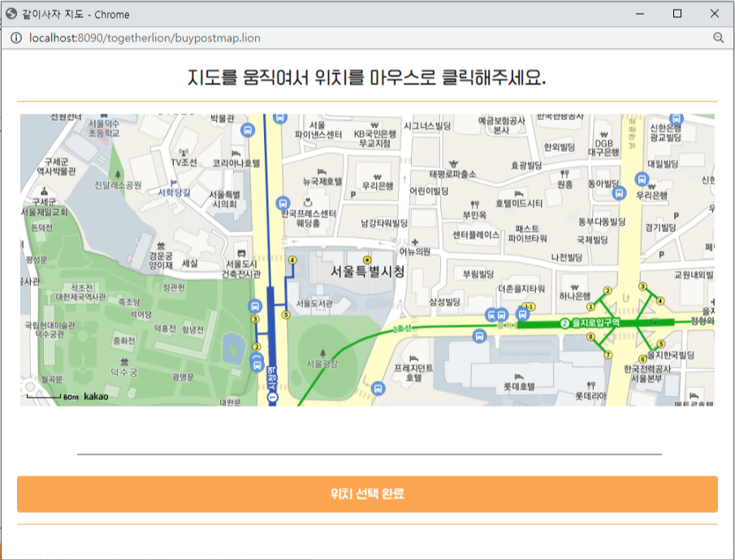Click 을지로입구역 exit 1 marker
735x560 pixels.
(590, 307)
